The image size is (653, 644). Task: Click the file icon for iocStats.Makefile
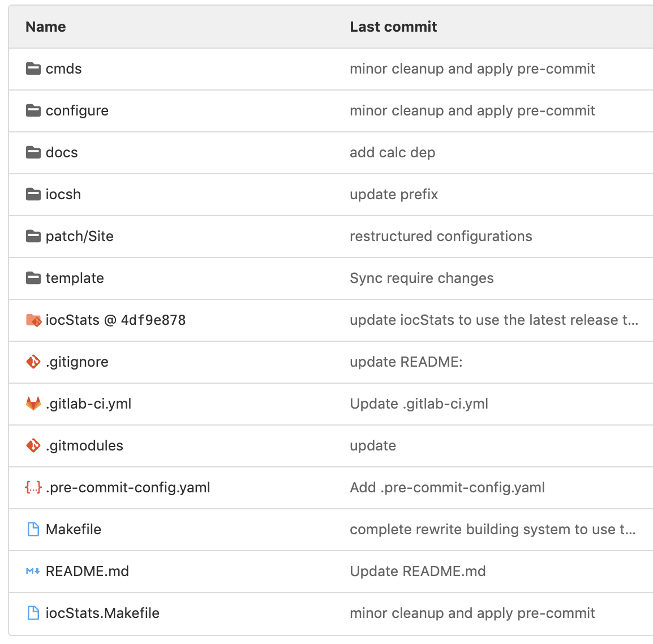tap(33, 613)
